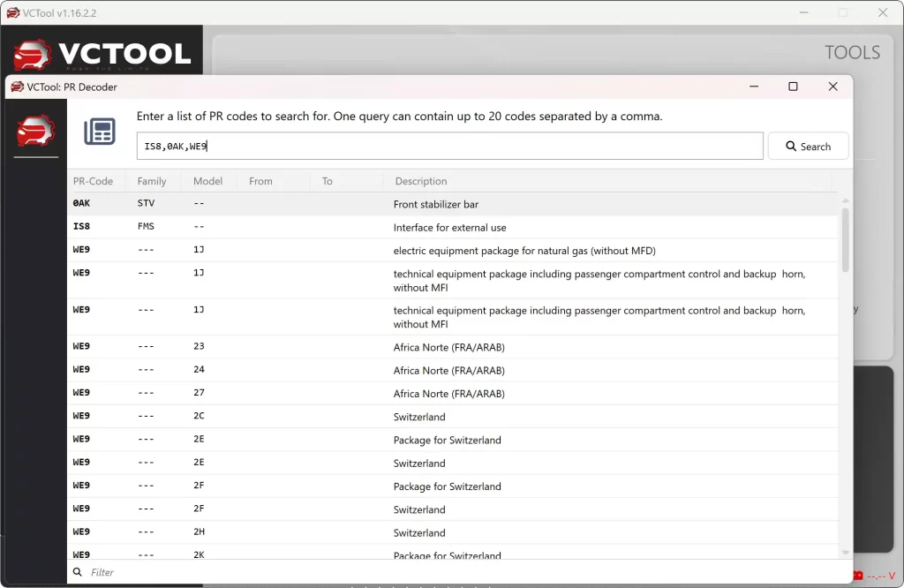Click the Africa Norte row with model 24
This screenshot has width=904, height=588.
point(453,370)
